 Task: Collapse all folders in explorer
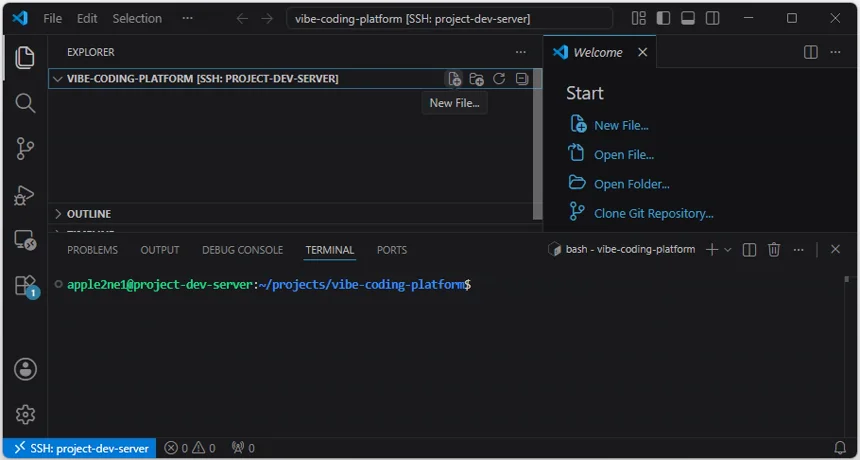click(522, 79)
